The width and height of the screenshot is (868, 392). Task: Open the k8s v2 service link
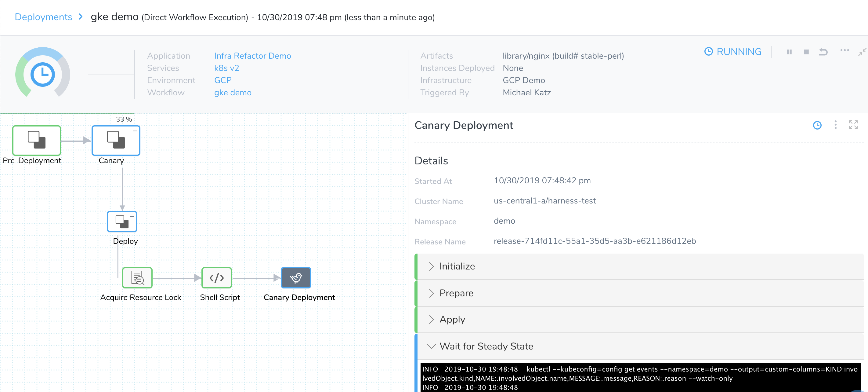pos(226,68)
